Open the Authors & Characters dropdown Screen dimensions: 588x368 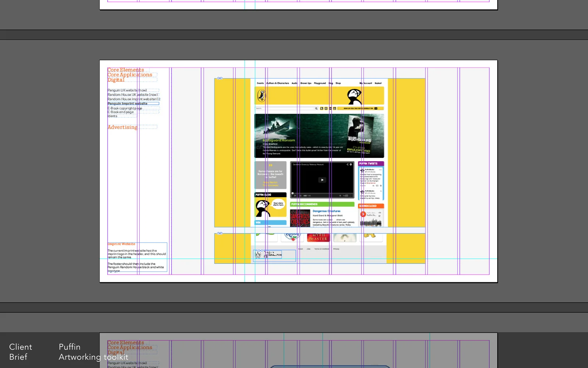278,83
